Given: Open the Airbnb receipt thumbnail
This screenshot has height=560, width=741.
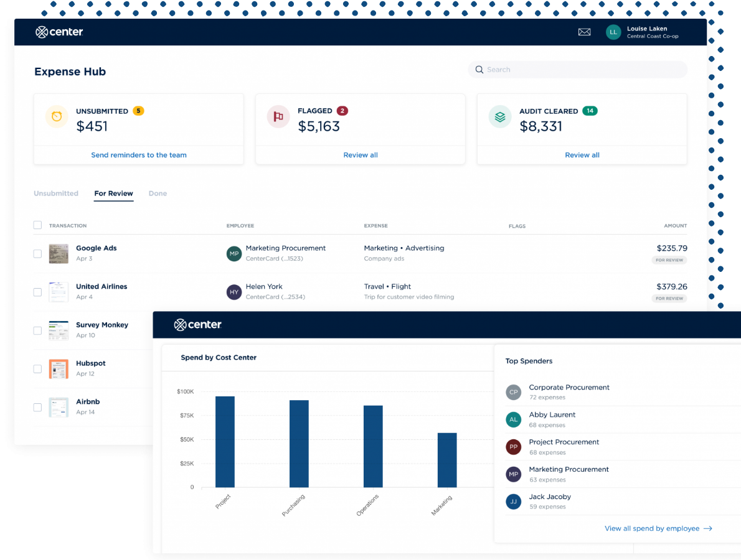Looking at the screenshot, I should coord(59,407).
